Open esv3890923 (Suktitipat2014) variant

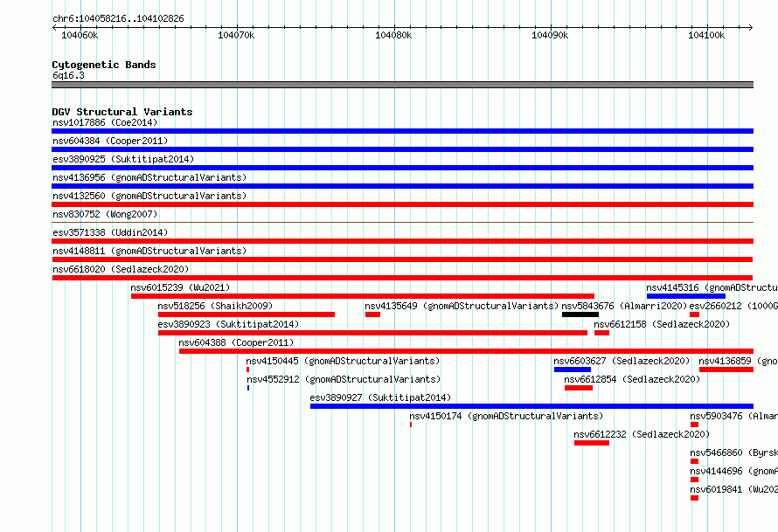click(x=228, y=324)
